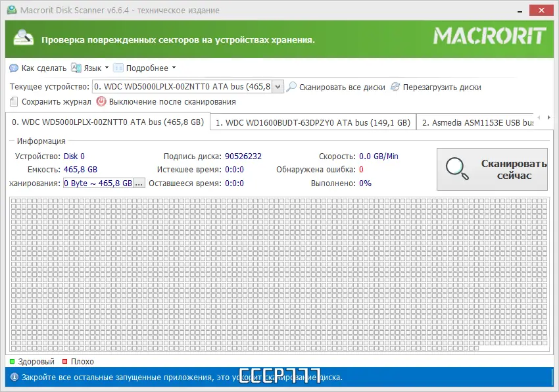
Task: Select the Asmedia ASM1153E USB tab
Action: click(x=483, y=122)
